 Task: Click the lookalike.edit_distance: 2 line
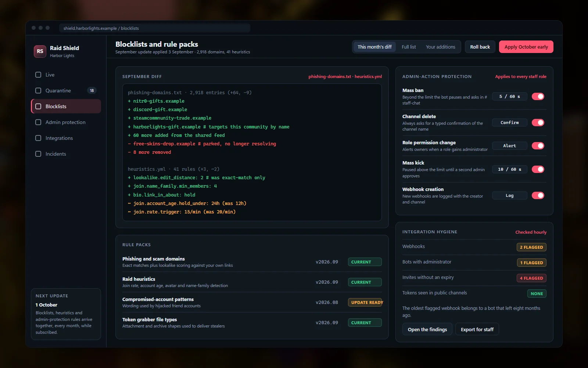tap(196, 178)
